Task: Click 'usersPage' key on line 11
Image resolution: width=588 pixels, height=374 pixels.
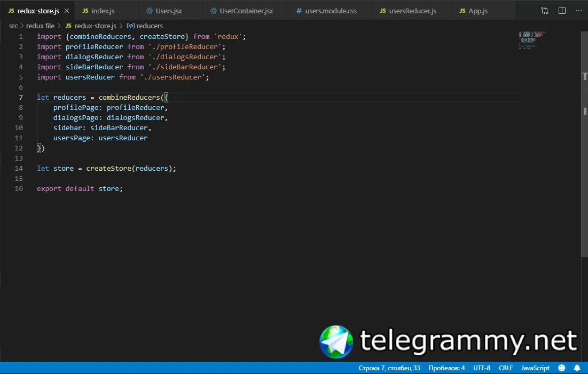Action: [x=72, y=138]
